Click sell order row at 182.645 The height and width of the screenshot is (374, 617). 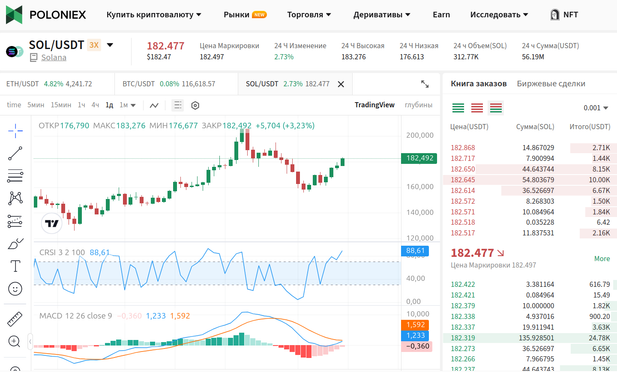click(x=530, y=180)
